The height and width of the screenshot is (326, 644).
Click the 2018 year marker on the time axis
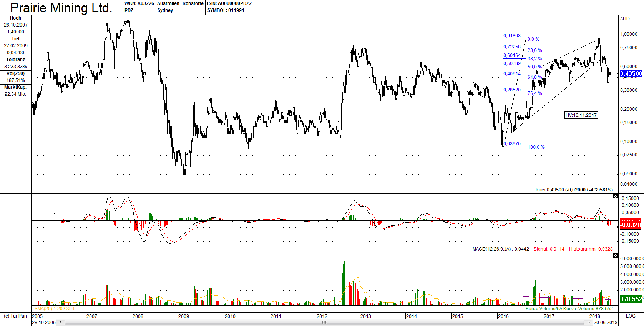point(594,316)
